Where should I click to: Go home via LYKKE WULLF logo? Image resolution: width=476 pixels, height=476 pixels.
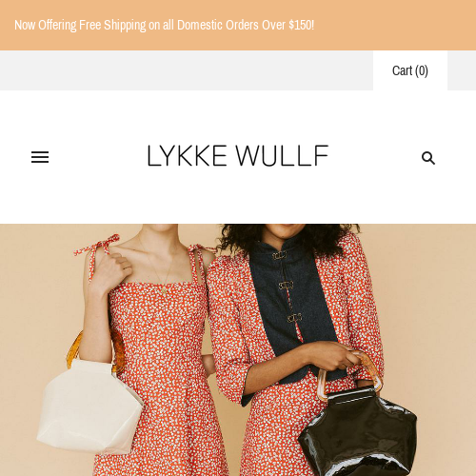(238, 155)
